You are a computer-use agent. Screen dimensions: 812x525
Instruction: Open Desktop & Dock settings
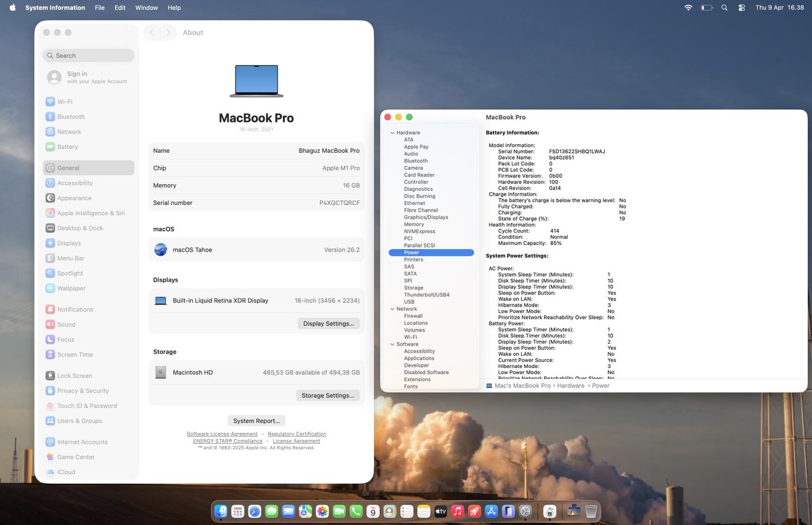(x=89, y=228)
